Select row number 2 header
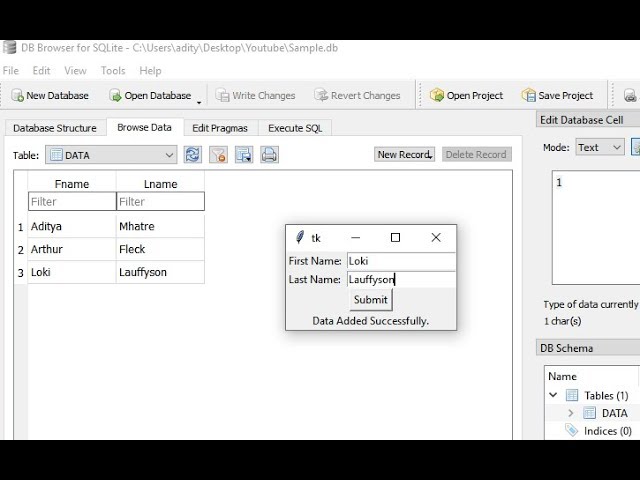 pos(21,250)
